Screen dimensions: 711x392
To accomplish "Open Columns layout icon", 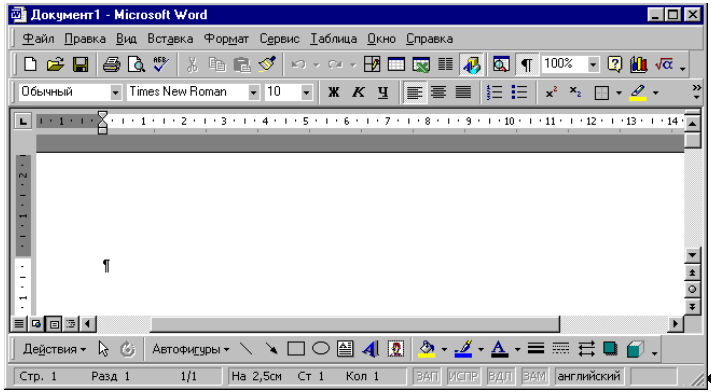I will (x=446, y=64).
